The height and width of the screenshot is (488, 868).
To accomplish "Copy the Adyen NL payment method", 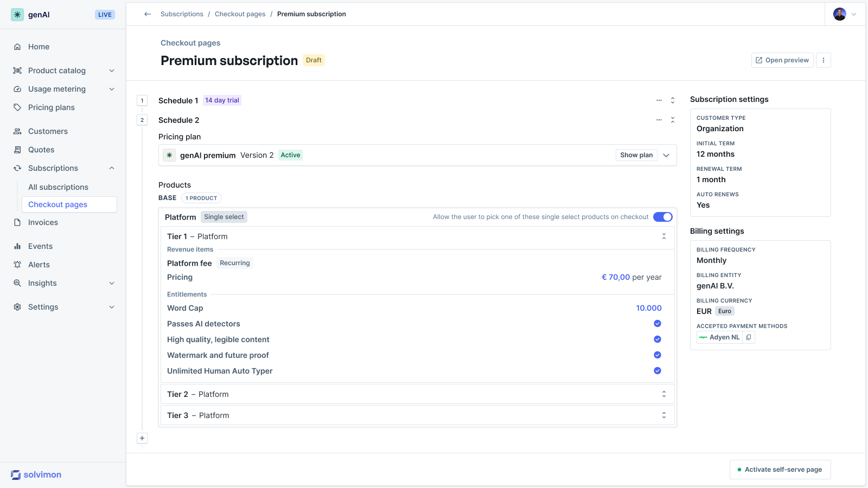I will (749, 337).
